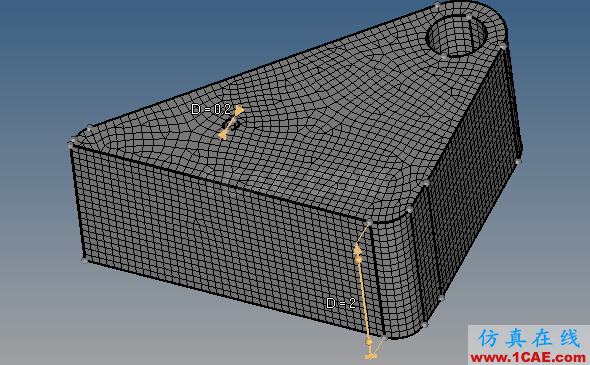The image size is (590, 365).
Task: Open the www.1CAE.com link
Action: pyautogui.click(x=528, y=357)
